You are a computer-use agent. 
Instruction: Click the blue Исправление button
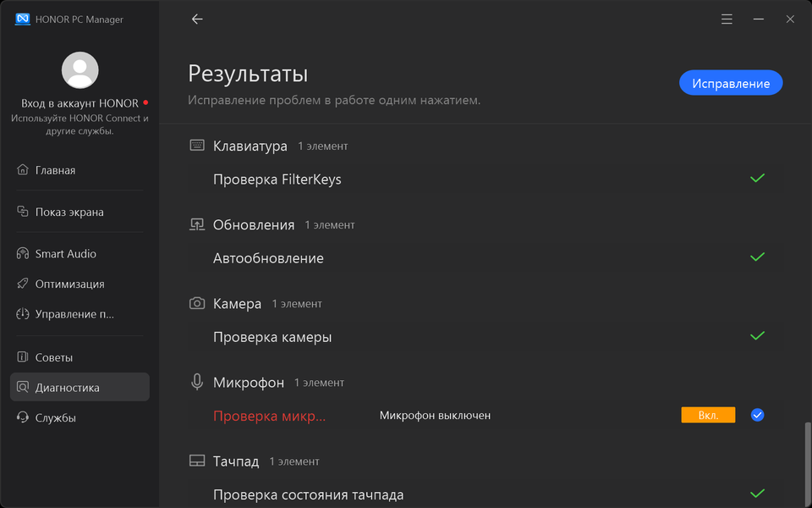pyautogui.click(x=731, y=83)
